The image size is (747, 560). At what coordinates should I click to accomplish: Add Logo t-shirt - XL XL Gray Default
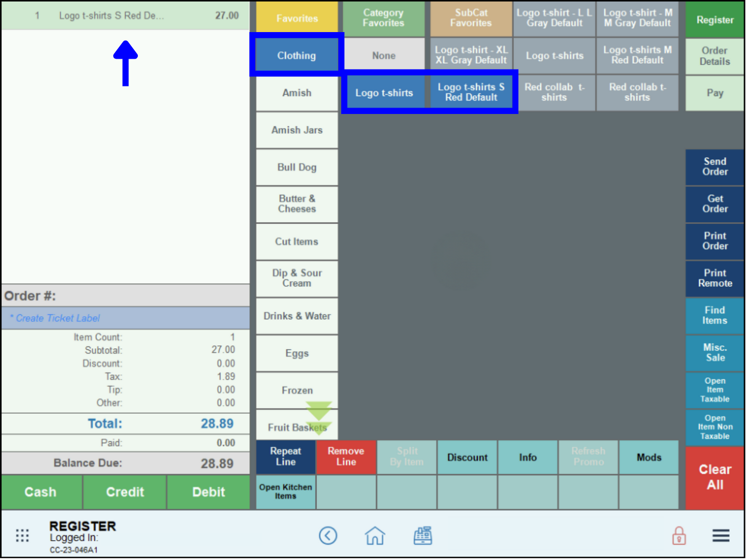(x=471, y=55)
